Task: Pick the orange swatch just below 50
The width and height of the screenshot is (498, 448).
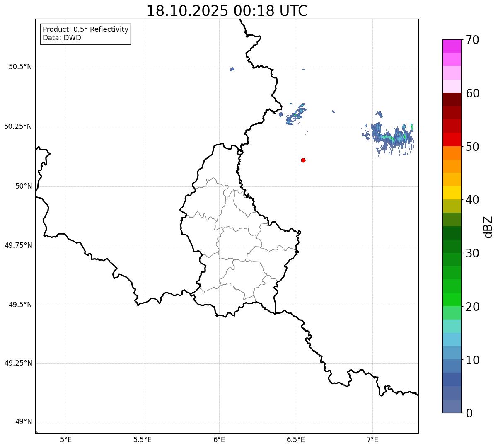Action: click(452, 153)
